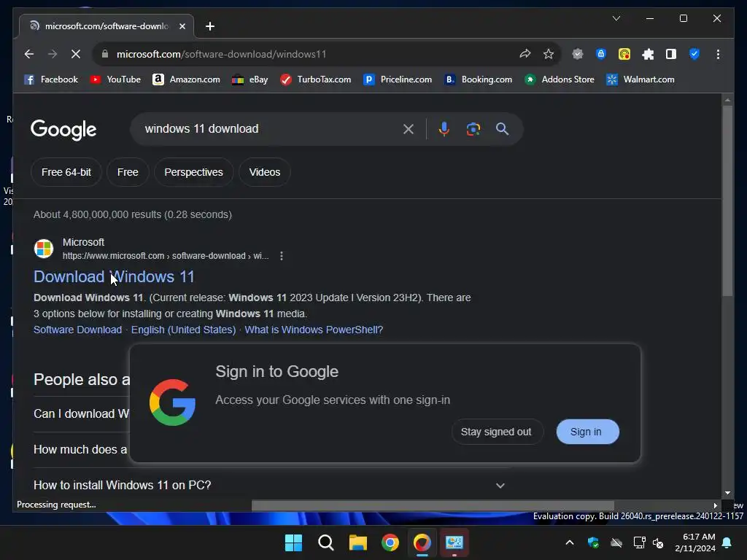Expand the Can I download W question
This screenshot has height=560, width=747.
pyautogui.click(x=81, y=414)
